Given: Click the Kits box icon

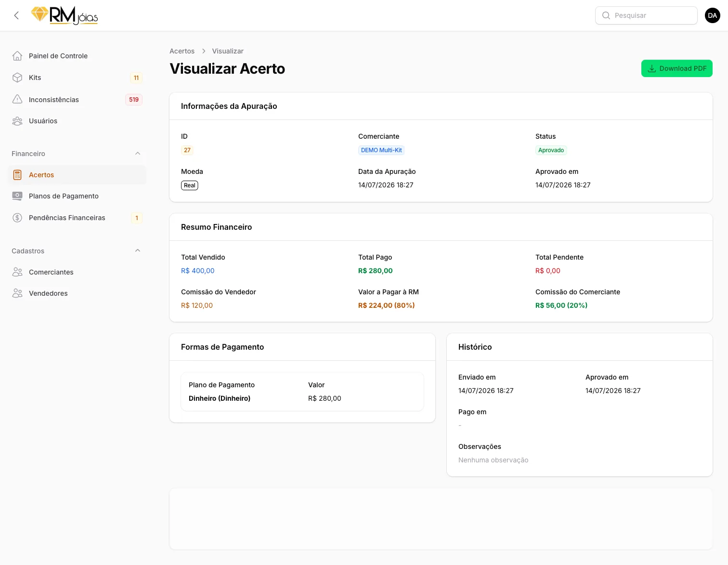Looking at the screenshot, I should pos(17,78).
